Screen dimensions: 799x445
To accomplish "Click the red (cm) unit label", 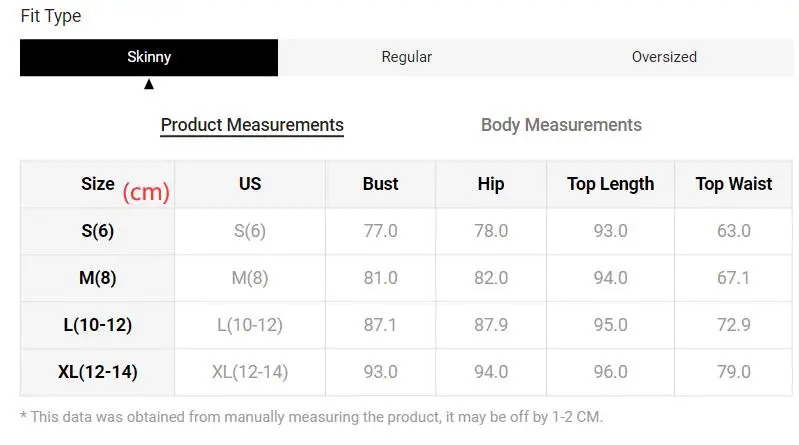I will pos(146,192).
